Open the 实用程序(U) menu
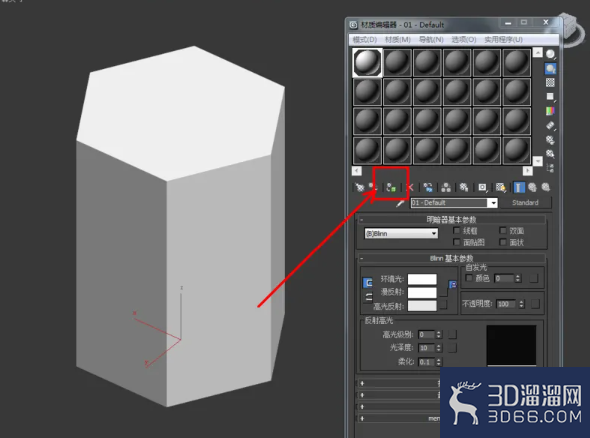The height and width of the screenshot is (438, 590). [x=503, y=40]
